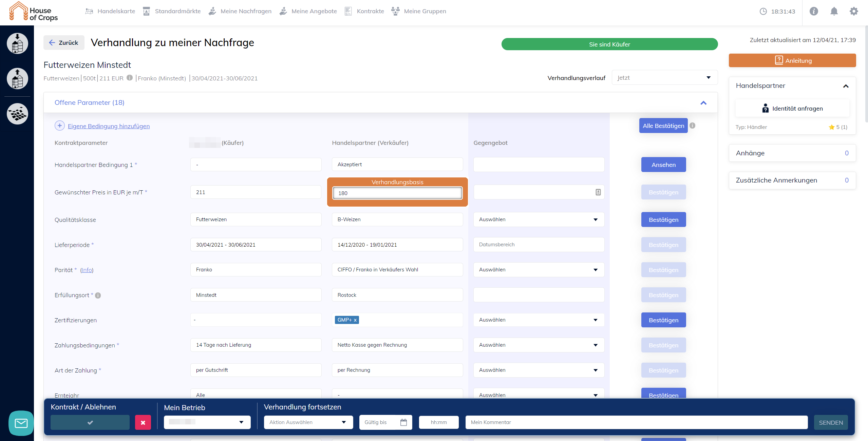Viewport: 868px width, 441px height.
Task: Reject negotiation with red X button
Action: (143, 422)
